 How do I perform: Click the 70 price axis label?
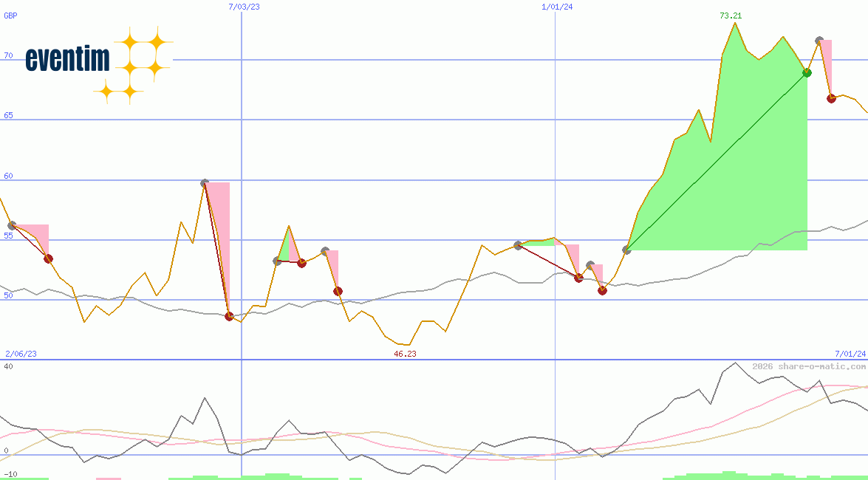pos(8,55)
